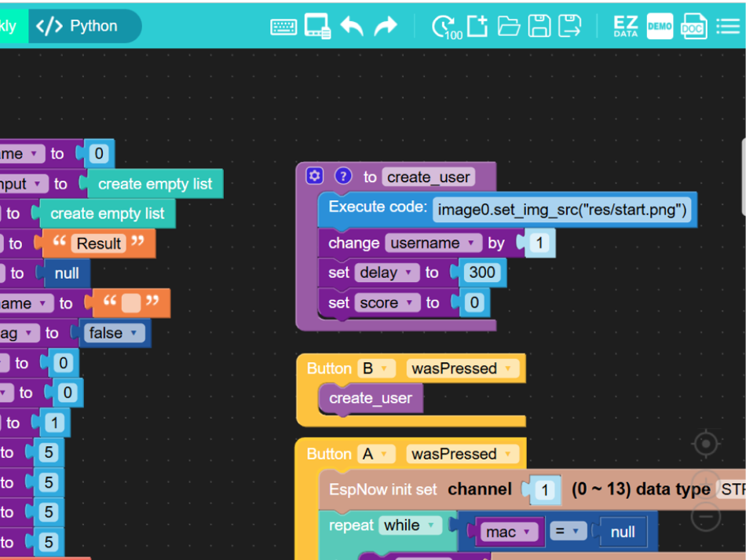
Task: Select the EspNow init set block
Action: coord(383,489)
